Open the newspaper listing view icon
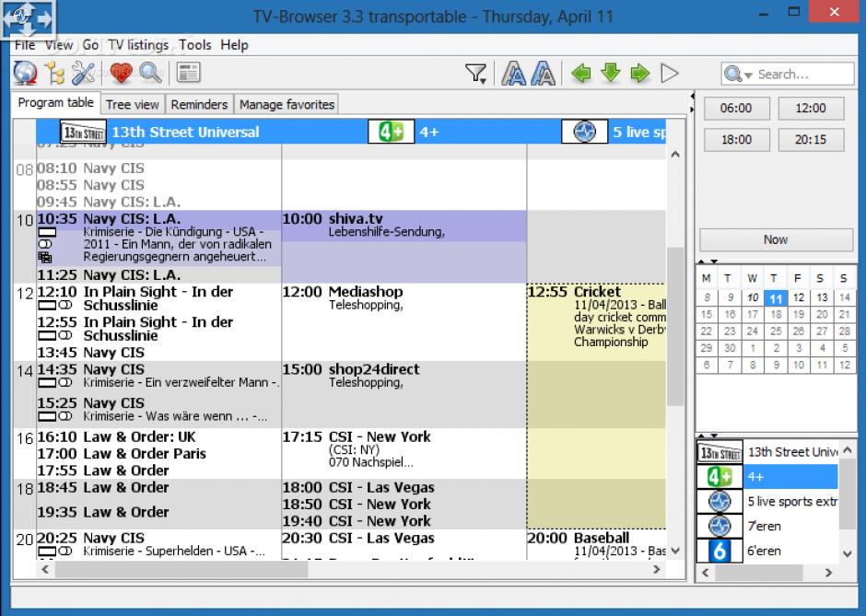The image size is (866, 616). (188, 73)
